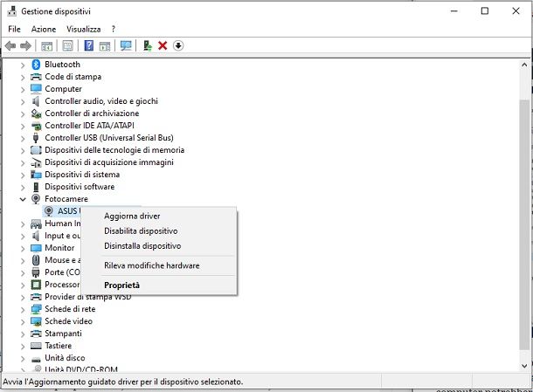
Task: Choose Disinstalla dispositivo option
Action: click(142, 246)
